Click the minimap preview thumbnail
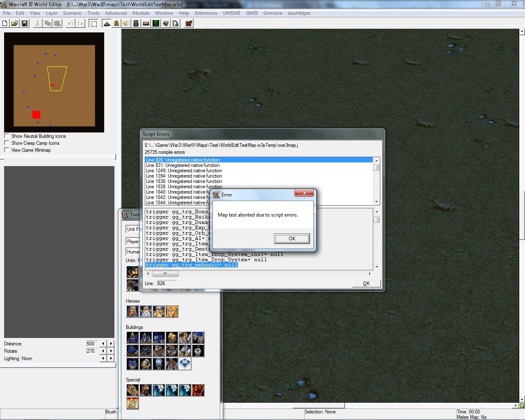 point(54,82)
